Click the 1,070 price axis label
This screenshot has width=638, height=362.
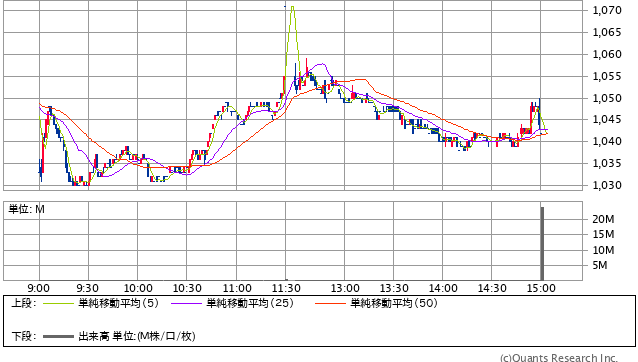tap(607, 10)
